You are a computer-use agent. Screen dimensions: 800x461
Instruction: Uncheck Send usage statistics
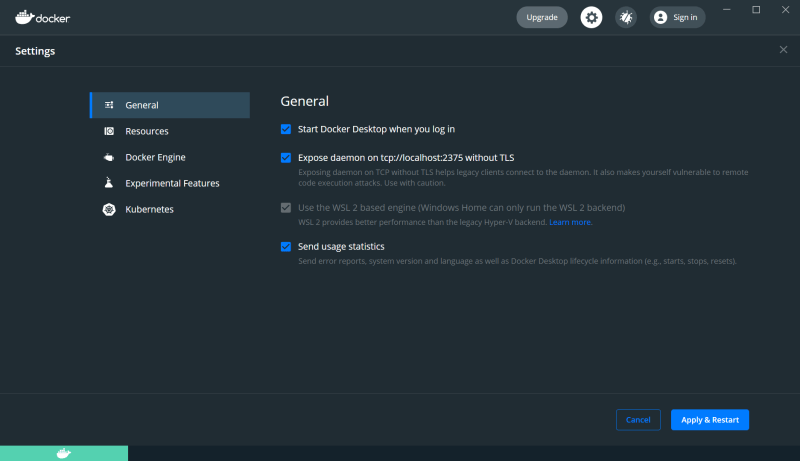(x=286, y=246)
